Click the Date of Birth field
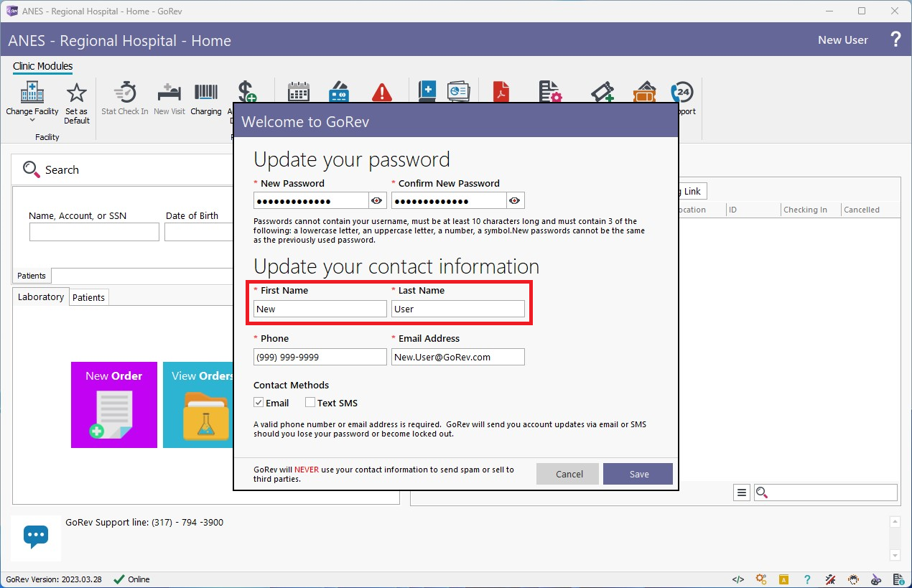The image size is (912, 588). pos(199,232)
